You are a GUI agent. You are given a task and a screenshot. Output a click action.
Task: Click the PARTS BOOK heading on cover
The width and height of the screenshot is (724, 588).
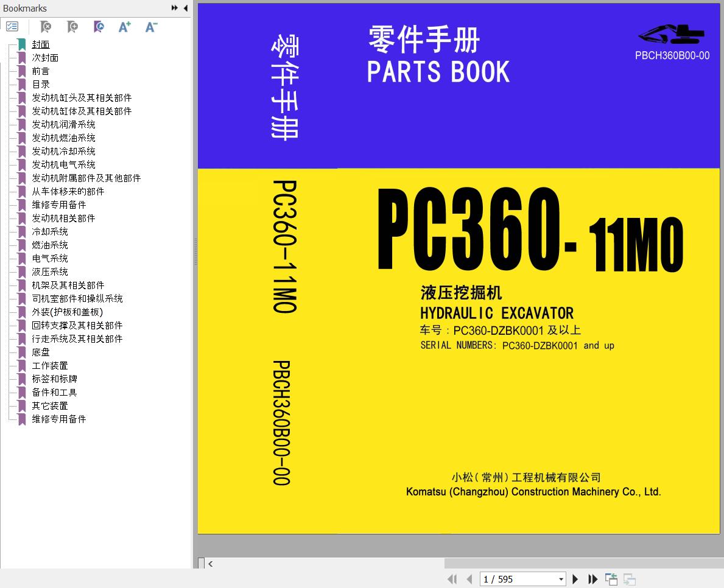pos(438,72)
